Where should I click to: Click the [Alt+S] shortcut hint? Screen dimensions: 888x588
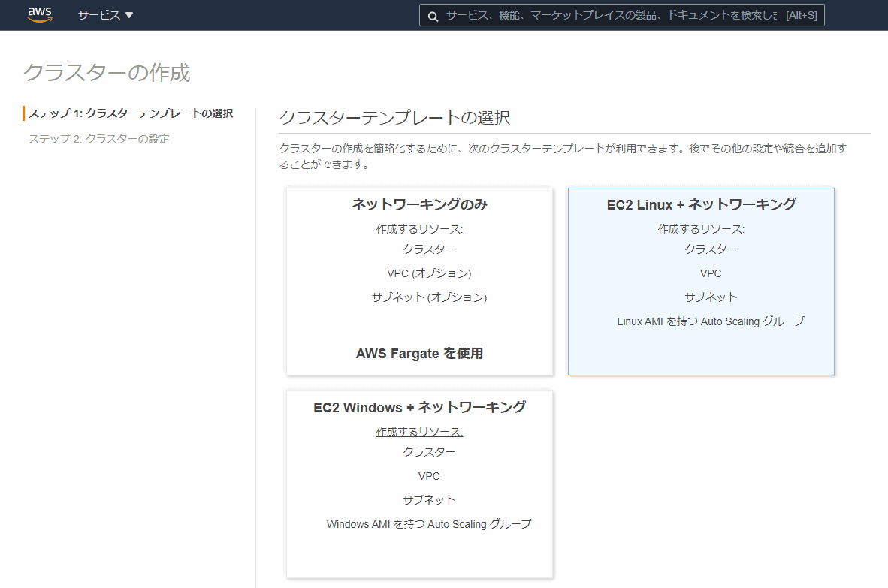(802, 15)
